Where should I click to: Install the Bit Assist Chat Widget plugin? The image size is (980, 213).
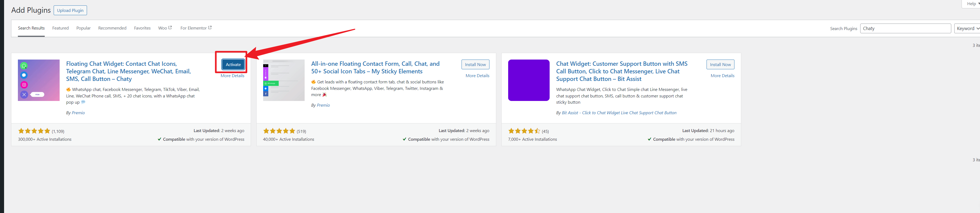click(x=720, y=64)
